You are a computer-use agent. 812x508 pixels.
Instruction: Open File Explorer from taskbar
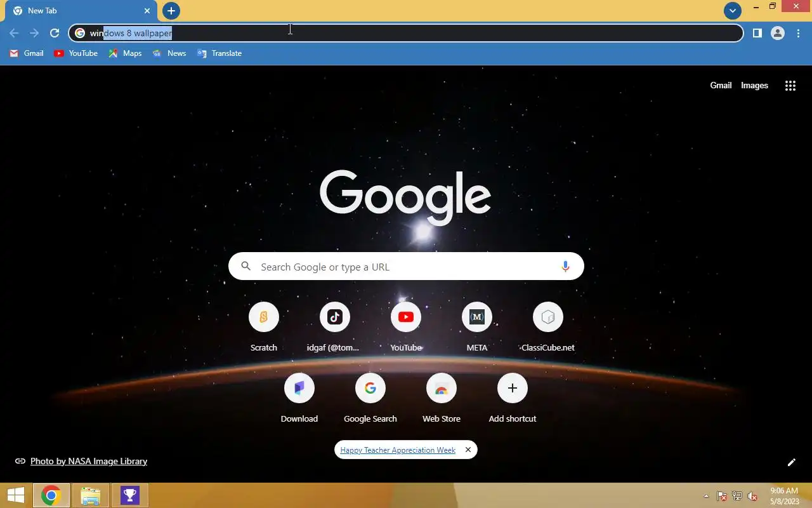tap(91, 495)
